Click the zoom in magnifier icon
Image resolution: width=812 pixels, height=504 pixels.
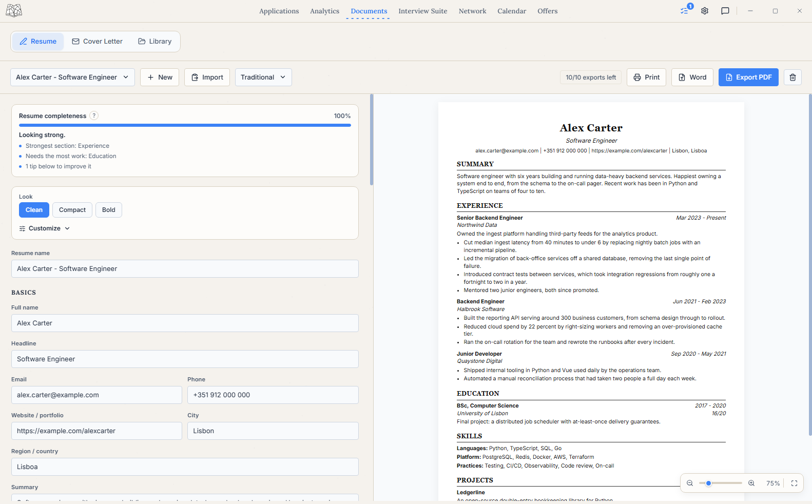click(x=751, y=483)
